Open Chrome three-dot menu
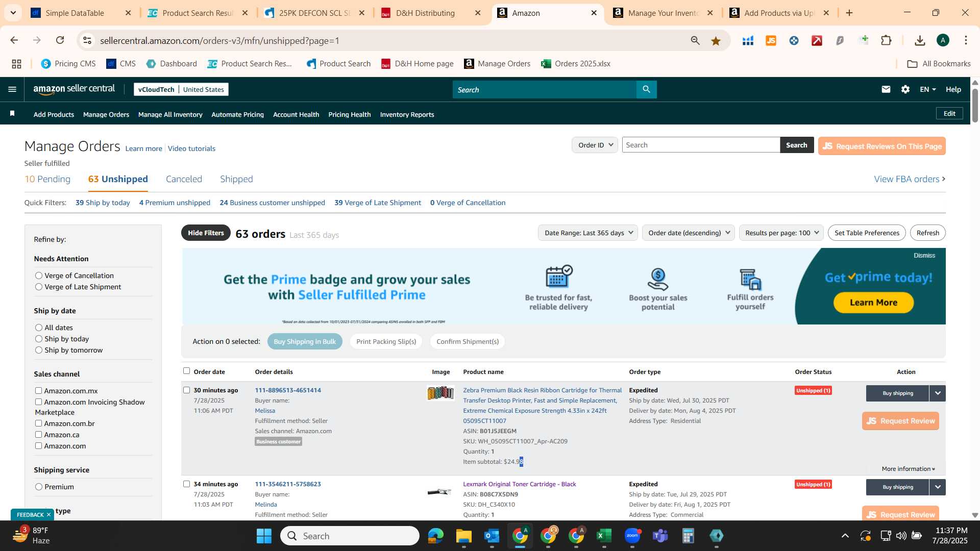 [x=966, y=40]
